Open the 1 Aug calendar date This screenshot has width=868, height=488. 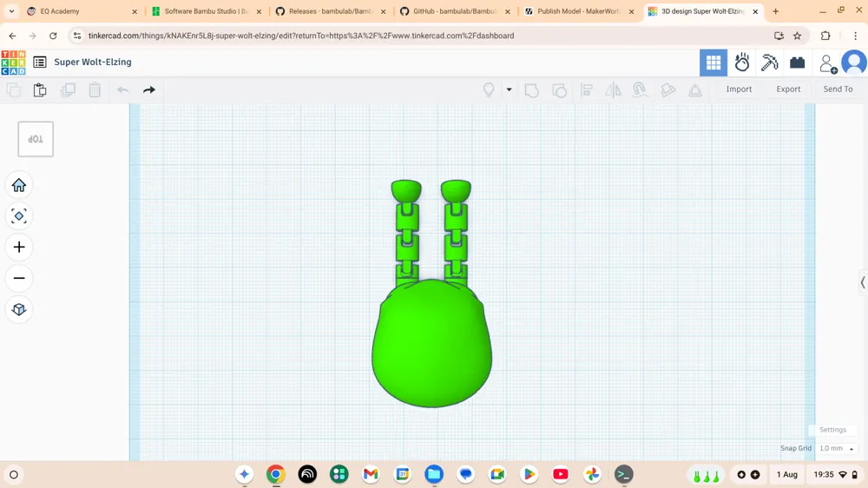[786, 475]
